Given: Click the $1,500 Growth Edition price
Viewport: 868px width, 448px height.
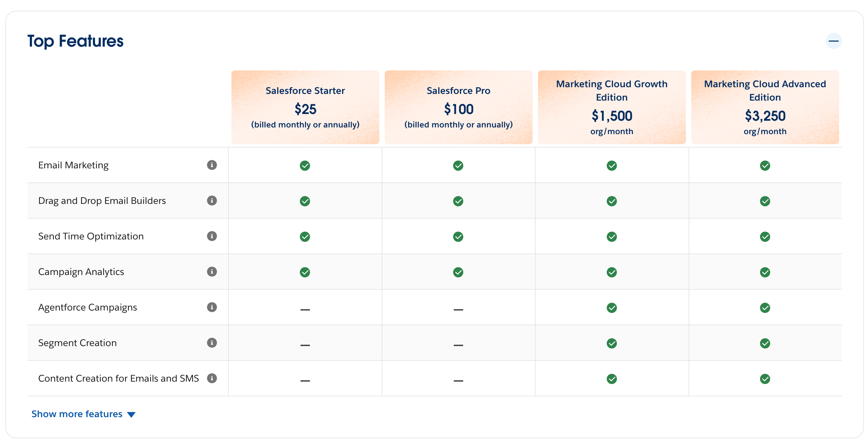Looking at the screenshot, I should pos(611,116).
